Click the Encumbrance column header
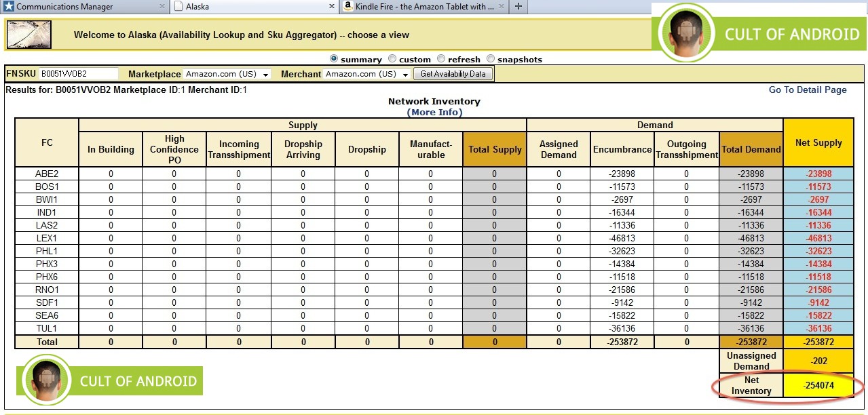Image resolution: width=868 pixels, height=415 pixels. point(622,149)
